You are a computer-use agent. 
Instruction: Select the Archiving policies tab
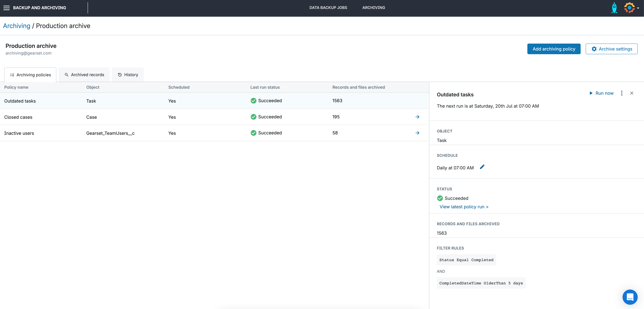click(x=30, y=75)
